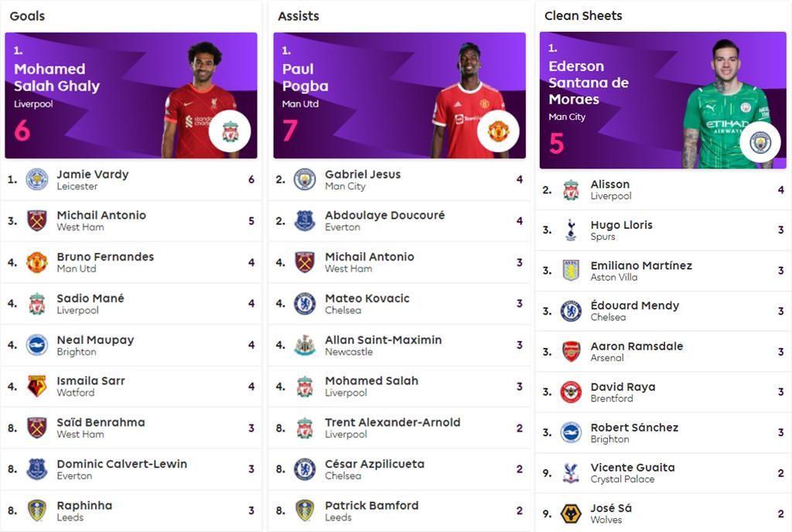Image resolution: width=792 pixels, height=532 pixels.
Task: Click the Man City badge on Ederson's banner
Action: (760, 142)
